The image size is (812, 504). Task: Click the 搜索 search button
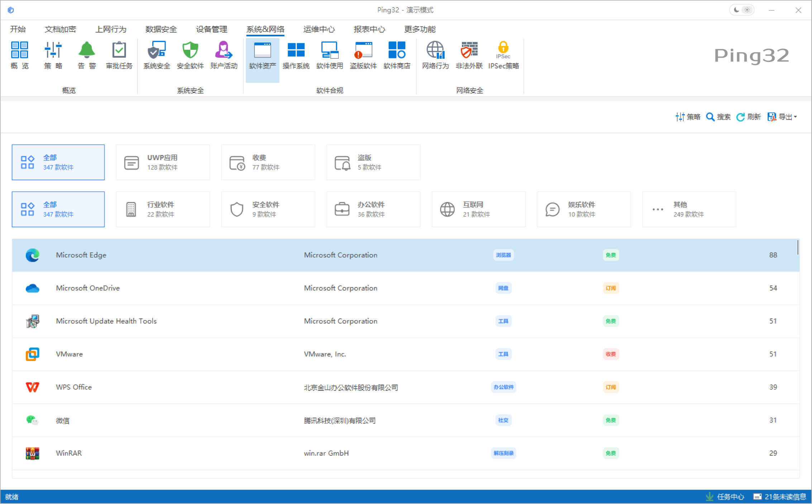[x=718, y=117]
